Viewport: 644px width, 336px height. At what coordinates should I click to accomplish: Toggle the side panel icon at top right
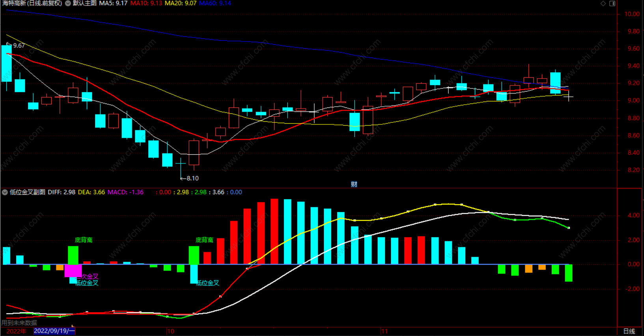click(612, 3)
